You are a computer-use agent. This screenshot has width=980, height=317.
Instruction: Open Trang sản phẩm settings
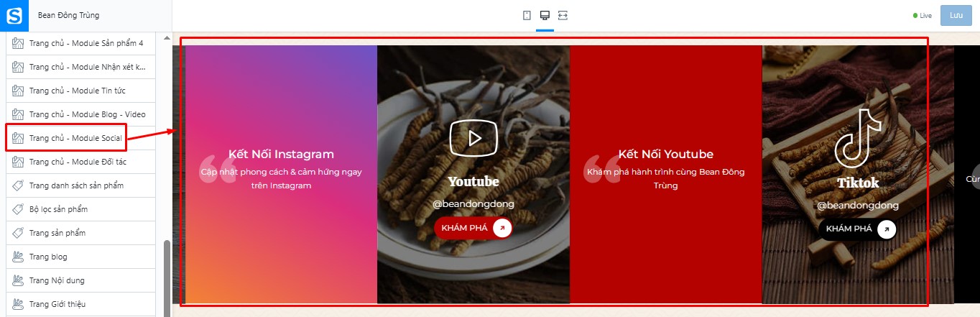click(x=81, y=233)
